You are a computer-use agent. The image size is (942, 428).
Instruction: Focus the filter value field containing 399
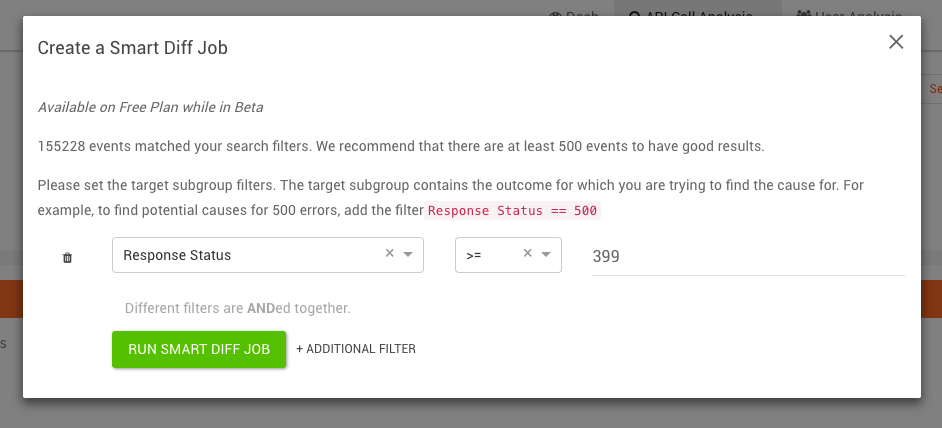[x=748, y=257]
